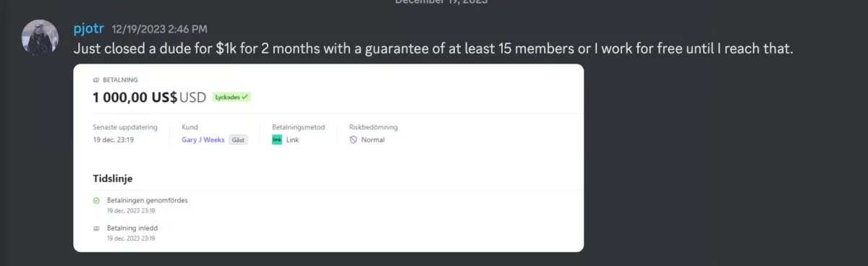
Task: Click the Riskbedömning shield icon
Action: (353, 140)
